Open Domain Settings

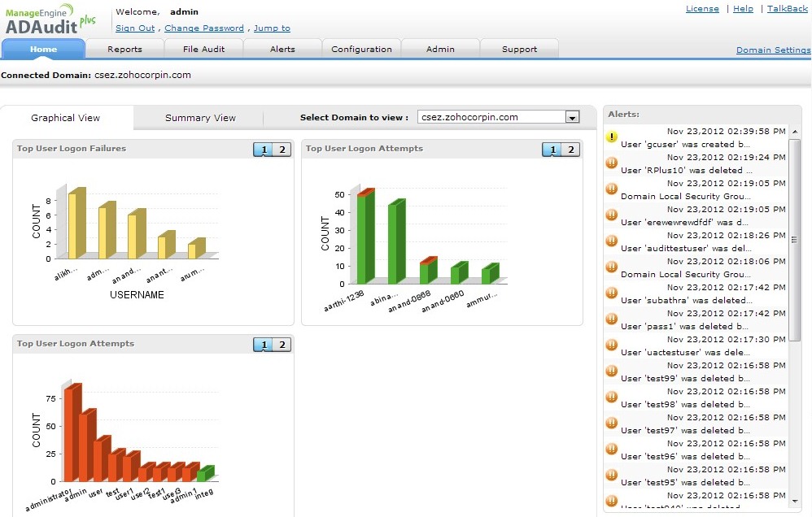773,50
